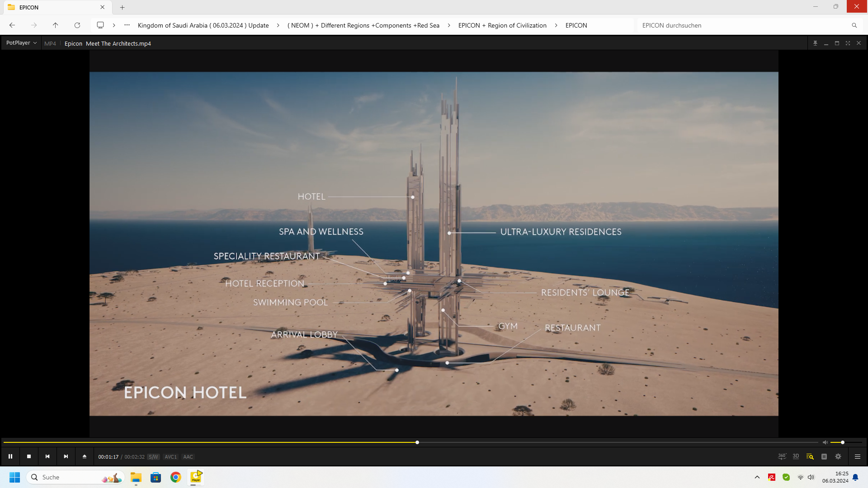Open the PotPlayer main menu dropdown
The height and width of the screenshot is (488, 868).
(21, 43)
